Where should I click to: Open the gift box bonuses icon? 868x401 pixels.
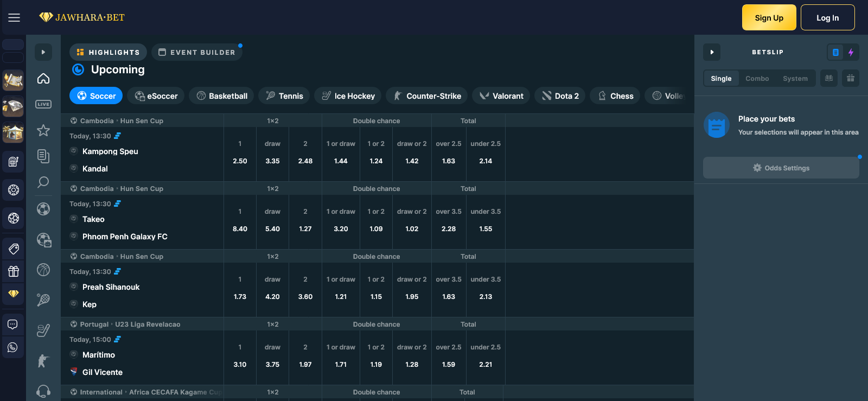coord(14,271)
